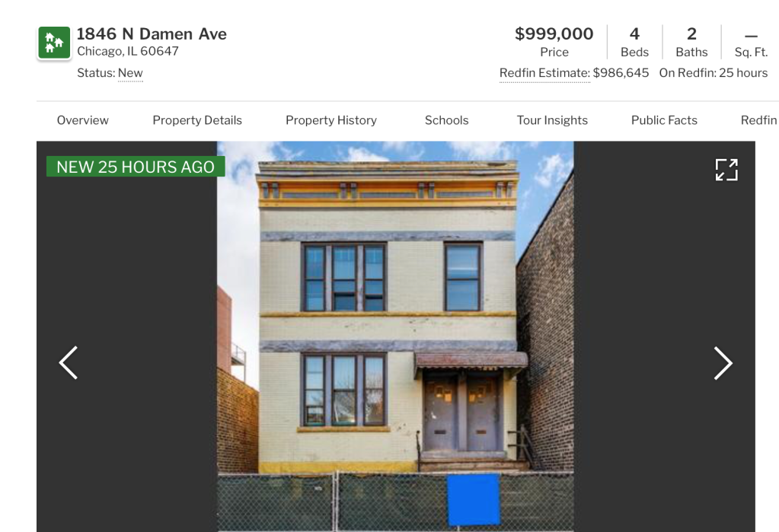This screenshot has width=779, height=532.
Task: Click the $999,000 listing price
Action: (554, 33)
